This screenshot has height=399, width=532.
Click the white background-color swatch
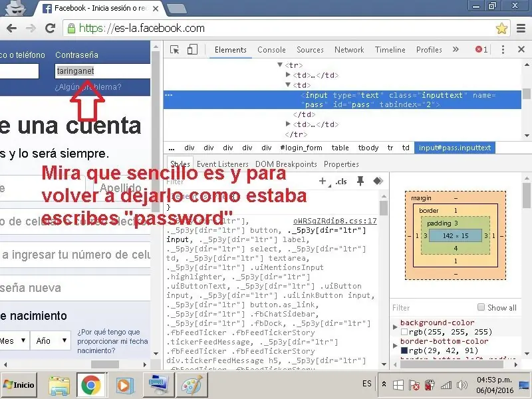404,332
